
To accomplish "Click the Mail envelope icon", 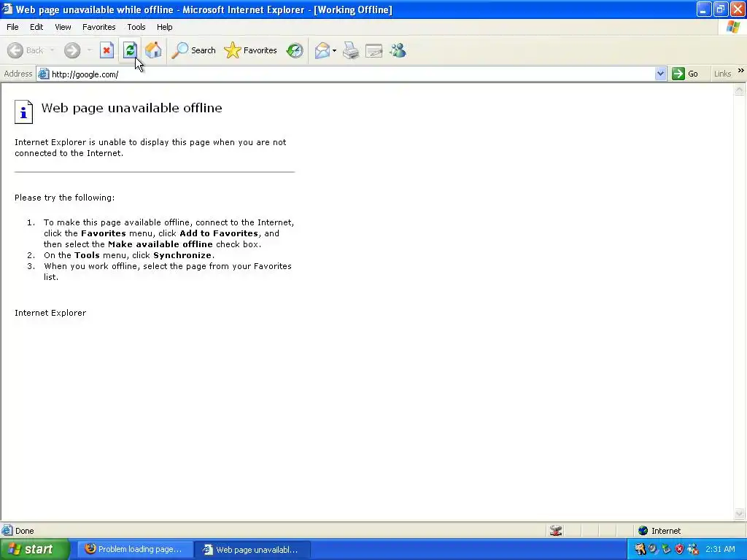I will coord(322,50).
